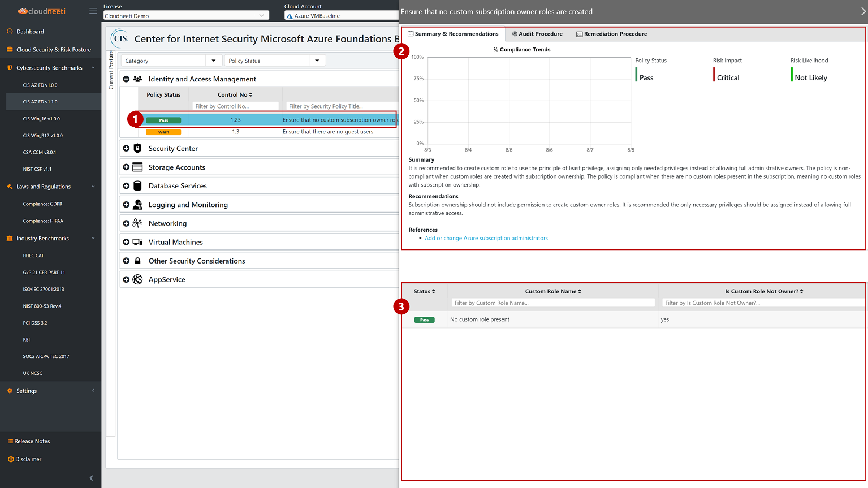The width and height of the screenshot is (868, 488).
Task: Open CIS AZ FD v1.1.0 benchmark
Action: tap(40, 102)
